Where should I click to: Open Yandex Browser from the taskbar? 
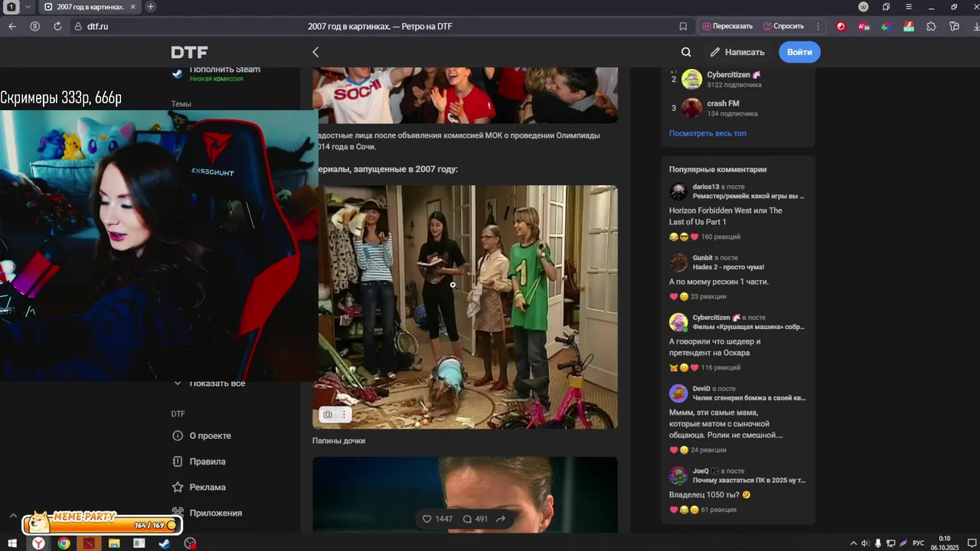(x=38, y=543)
